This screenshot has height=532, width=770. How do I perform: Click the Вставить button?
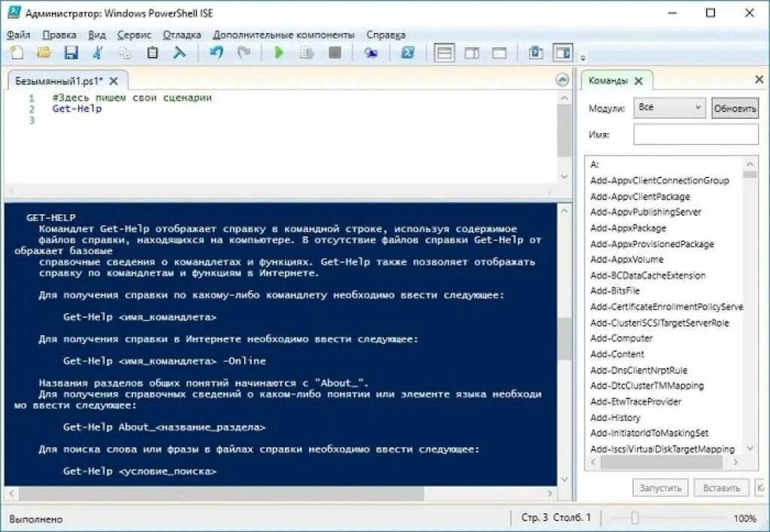(721, 488)
